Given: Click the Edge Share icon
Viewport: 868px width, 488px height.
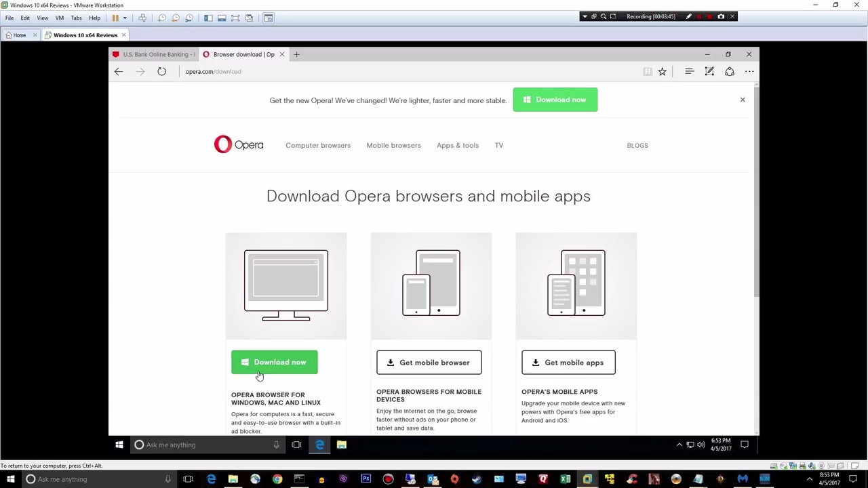Looking at the screenshot, I should (x=730, y=71).
